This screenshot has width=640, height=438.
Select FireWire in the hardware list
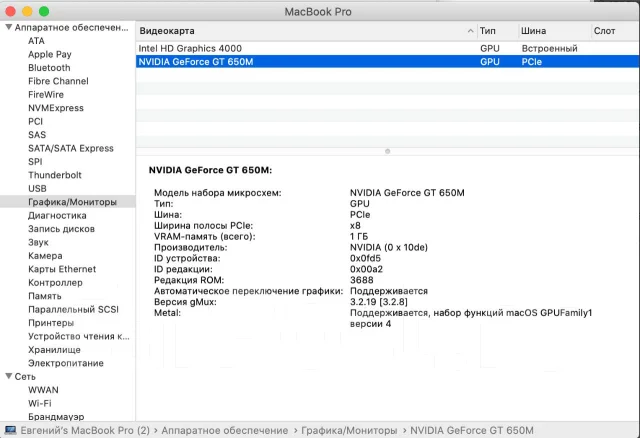pos(46,95)
